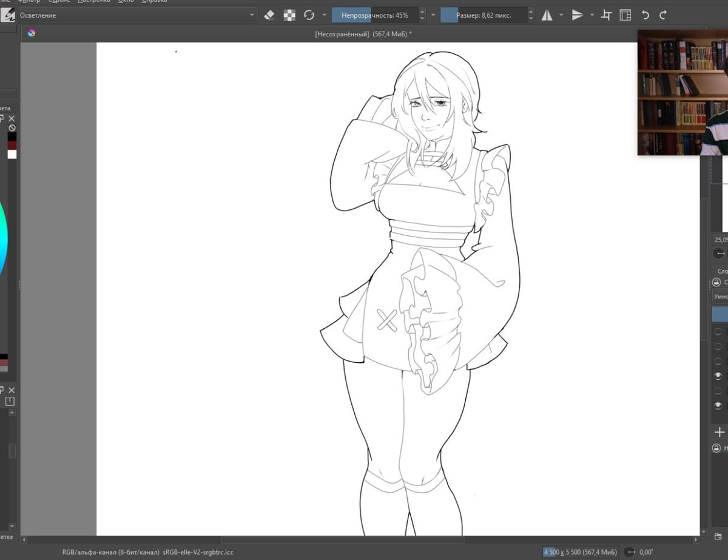The image size is (728, 560).
Task: Click the webcam video overlay
Action: click(682, 92)
